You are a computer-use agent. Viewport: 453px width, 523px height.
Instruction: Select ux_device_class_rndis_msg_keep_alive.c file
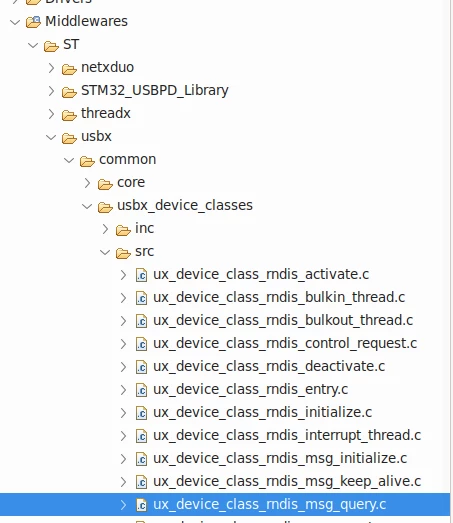point(287,482)
